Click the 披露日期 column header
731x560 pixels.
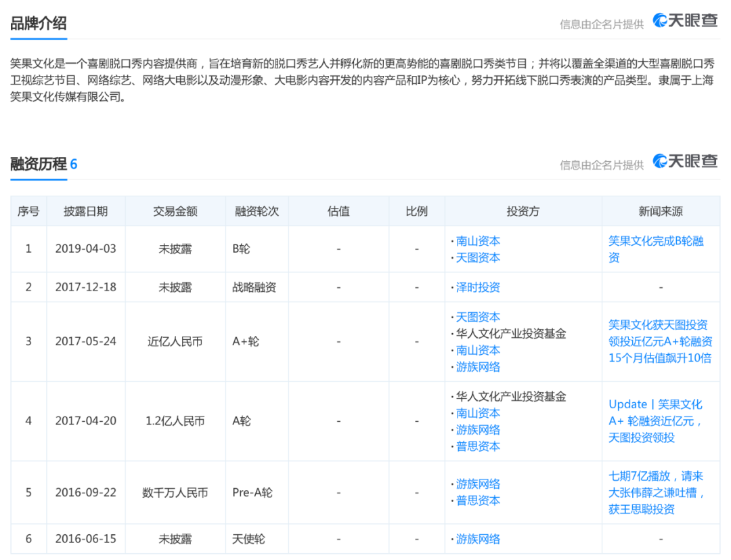[x=86, y=211]
